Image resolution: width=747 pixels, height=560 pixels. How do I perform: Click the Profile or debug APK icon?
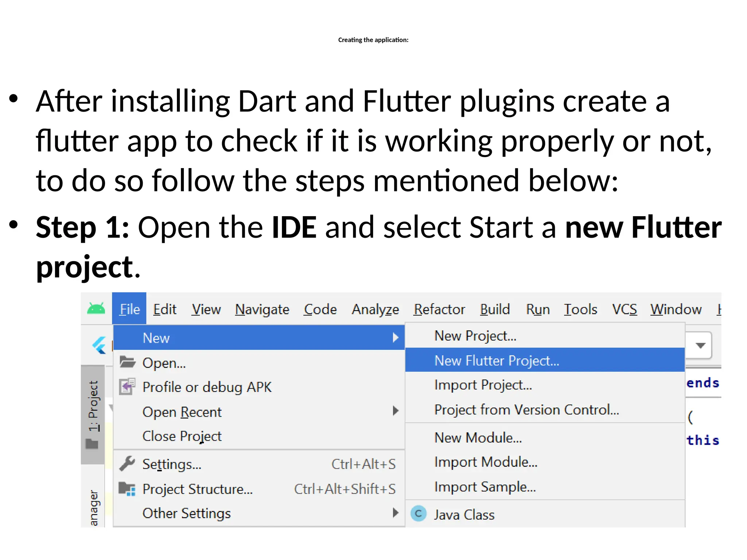pyautogui.click(x=127, y=387)
